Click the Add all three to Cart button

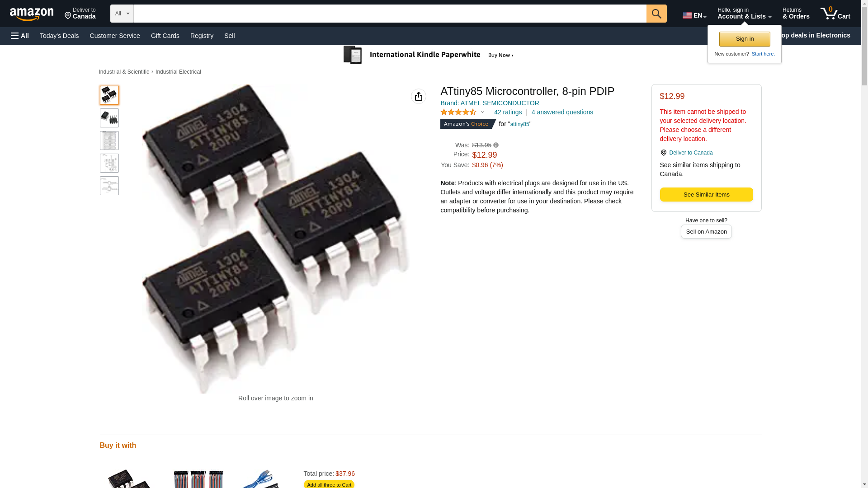pyautogui.click(x=329, y=484)
